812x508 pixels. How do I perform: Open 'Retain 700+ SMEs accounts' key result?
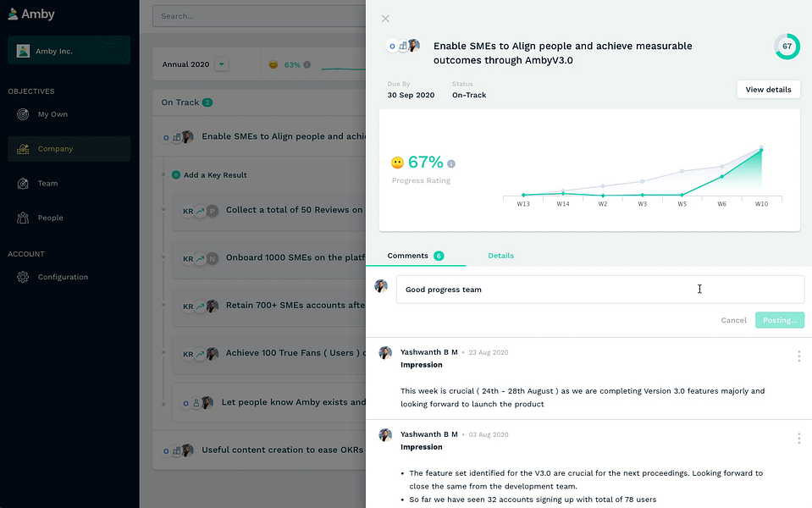268,306
